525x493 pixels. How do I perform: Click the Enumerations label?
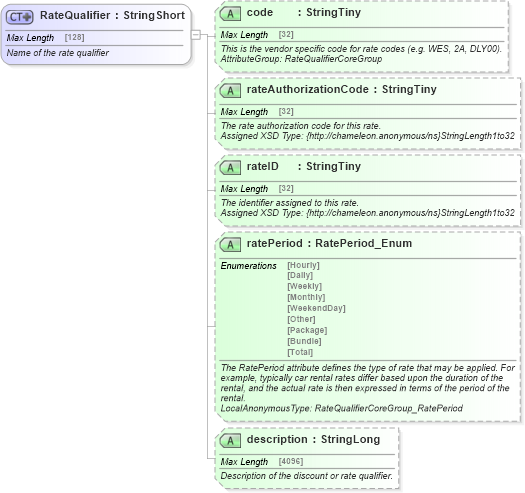tap(249, 266)
